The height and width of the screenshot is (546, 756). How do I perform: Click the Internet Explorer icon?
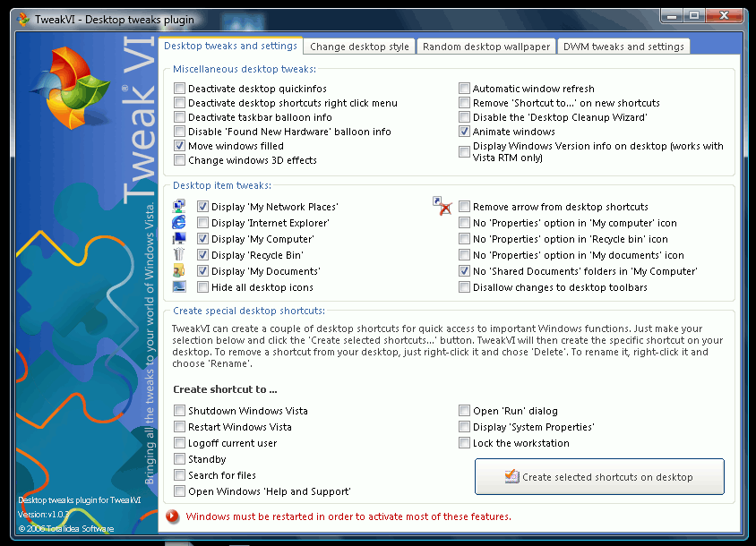179,222
